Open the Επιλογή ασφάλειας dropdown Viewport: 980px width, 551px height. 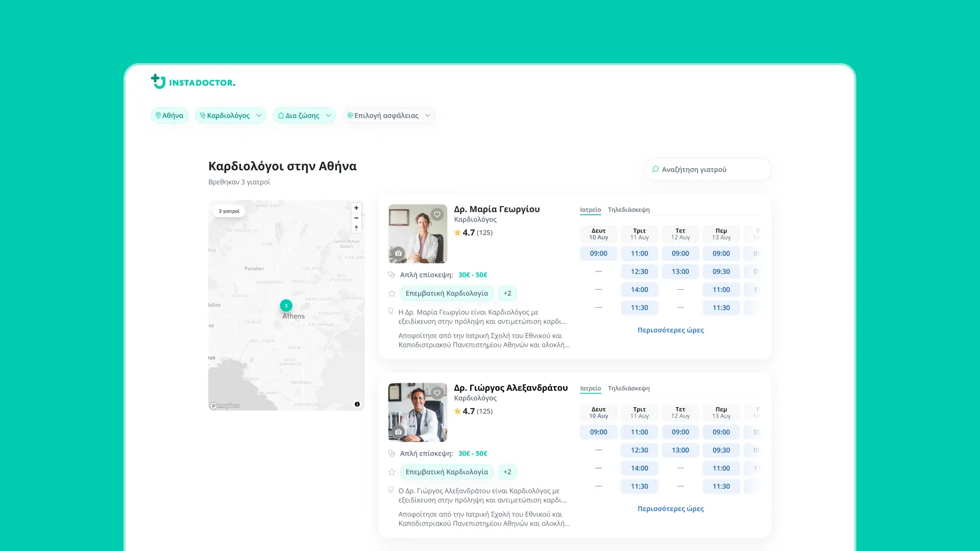click(x=388, y=115)
